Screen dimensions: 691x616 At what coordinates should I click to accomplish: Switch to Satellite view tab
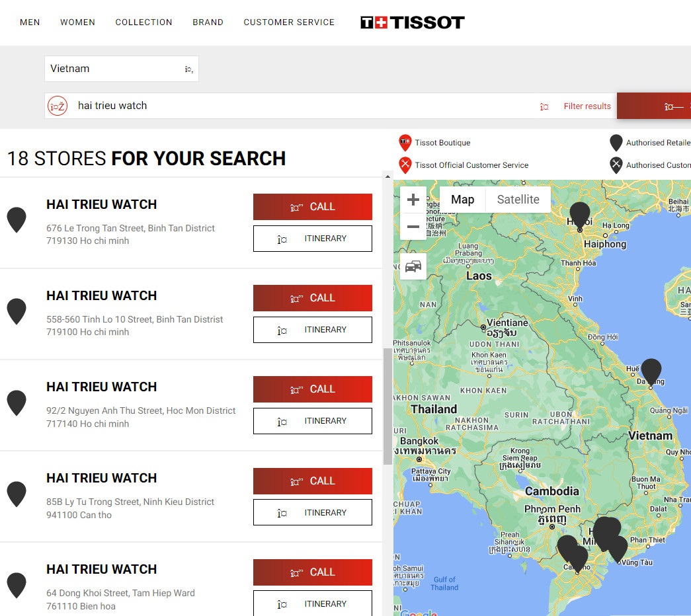tap(518, 200)
